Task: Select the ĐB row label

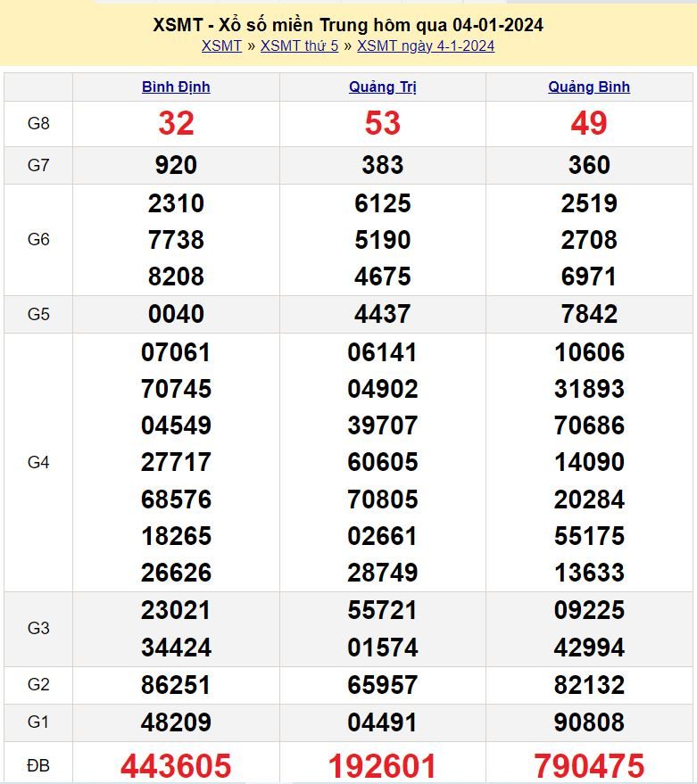Action: [38, 765]
